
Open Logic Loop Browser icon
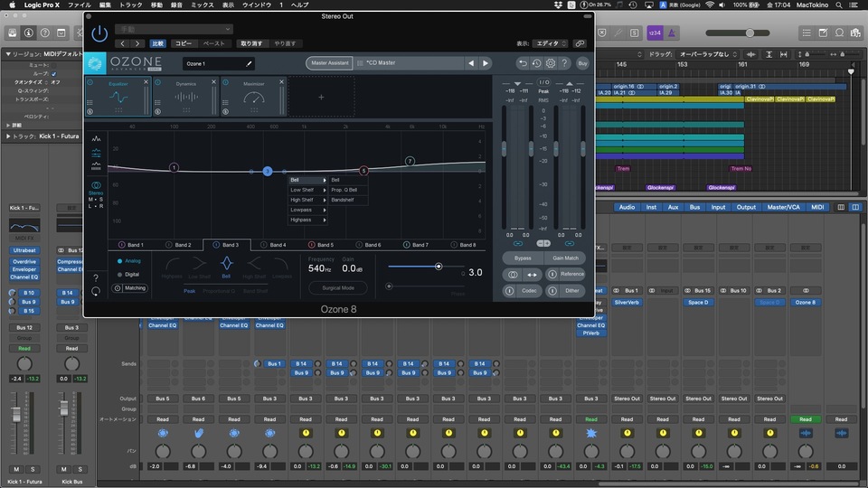pos(840,33)
